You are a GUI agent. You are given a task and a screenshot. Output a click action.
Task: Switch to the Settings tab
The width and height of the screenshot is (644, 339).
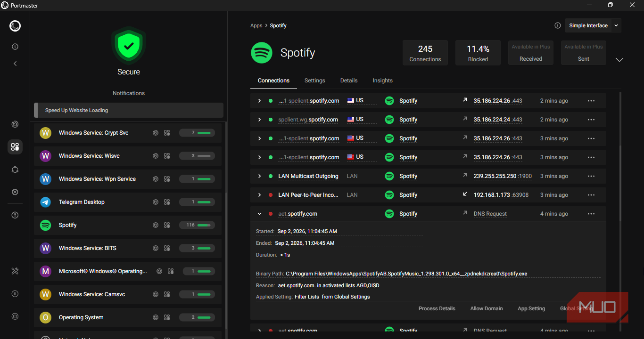coord(314,81)
